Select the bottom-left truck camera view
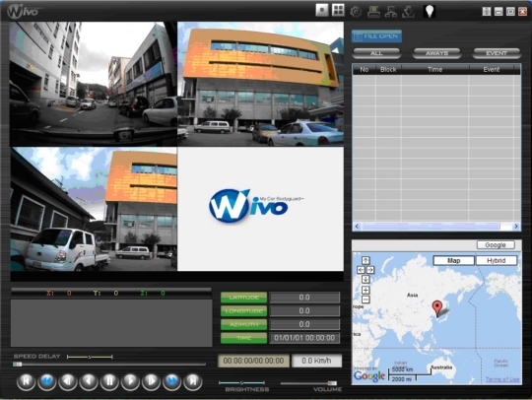The width and height of the screenshot is (532, 400). [x=94, y=209]
